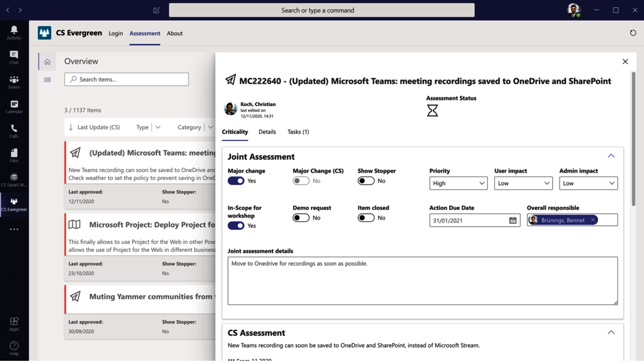Click the CS Evergreen logo
This screenshot has height=363, width=644.
point(44,33)
